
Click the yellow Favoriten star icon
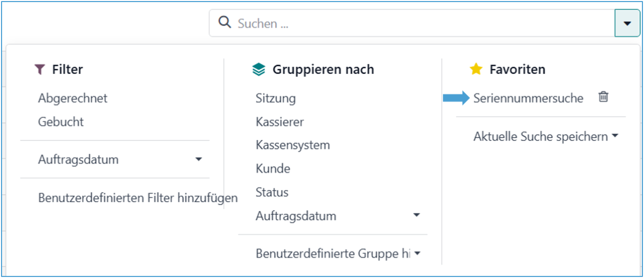click(476, 69)
